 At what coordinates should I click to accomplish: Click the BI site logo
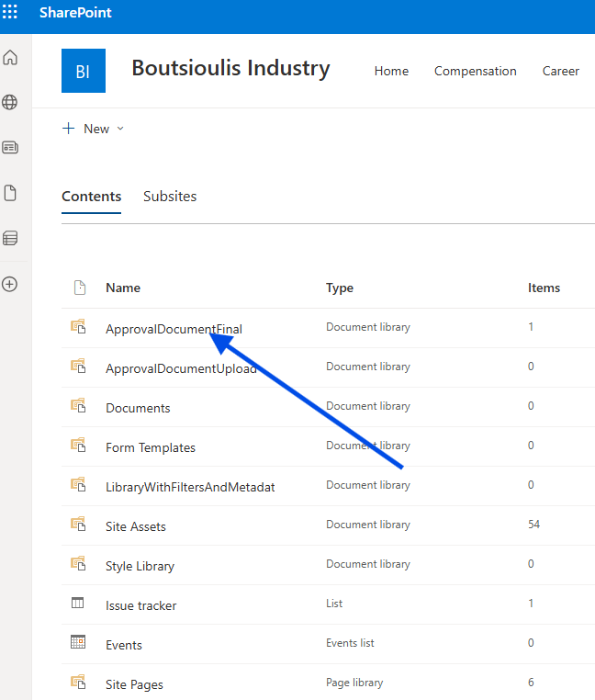[83, 71]
